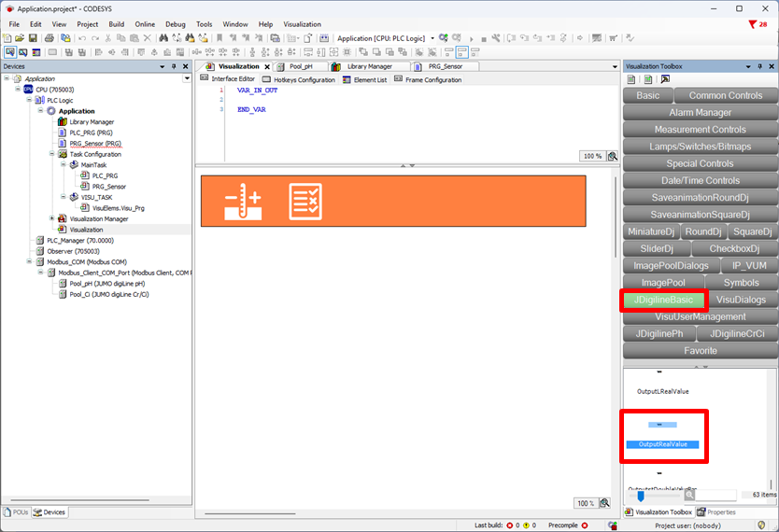Collapse the CPU (705003) tree node
The width and height of the screenshot is (779, 532).
[x=18, y=89]
